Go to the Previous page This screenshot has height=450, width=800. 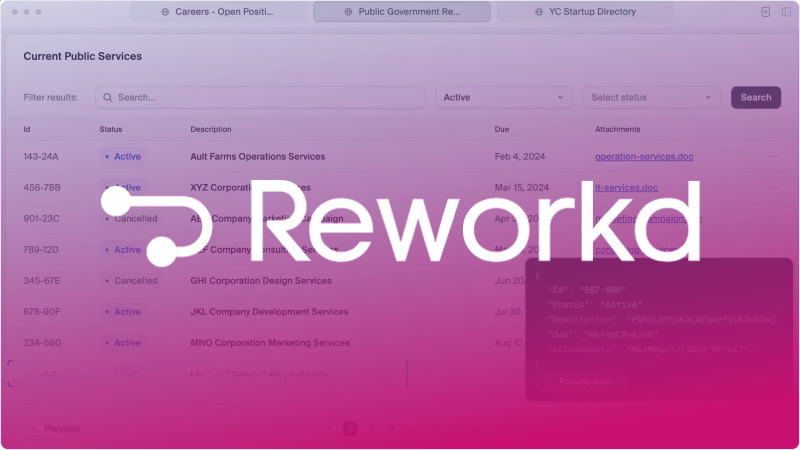pyautogui.click(x=56, y=429)
